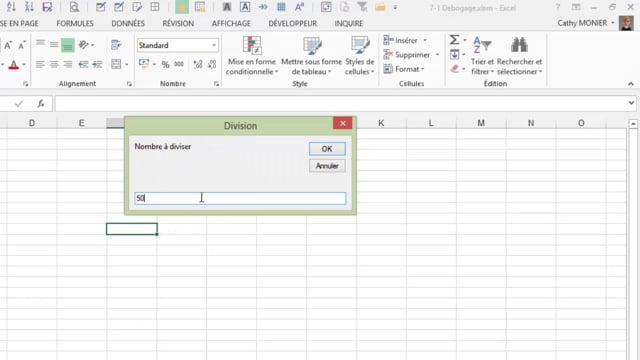Click Supprimer in the Cellules group

(x=411, y=55)
